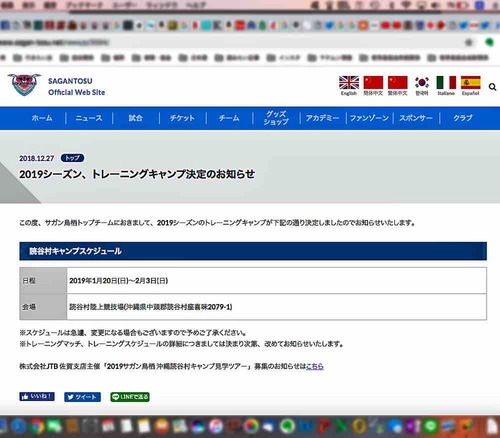This screenshot has width=500, height=438.
Task: Open the 試合 navigation item
Action: click(136, 118)
